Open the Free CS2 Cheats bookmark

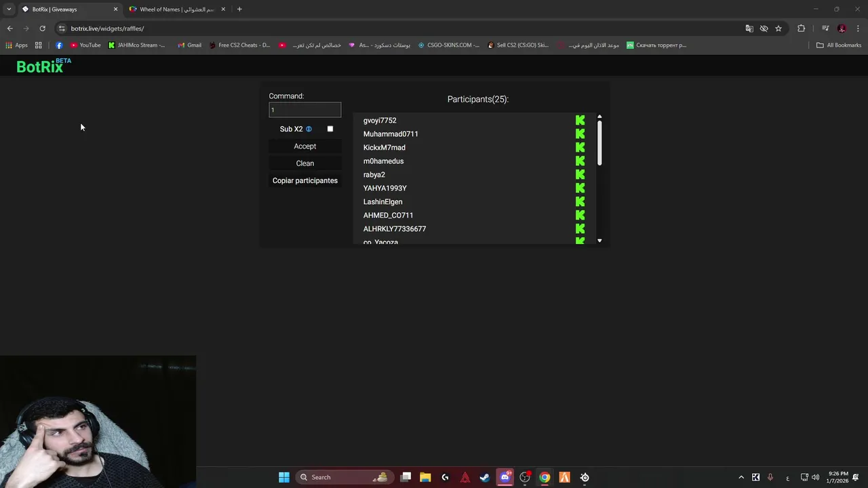point(239,45)
